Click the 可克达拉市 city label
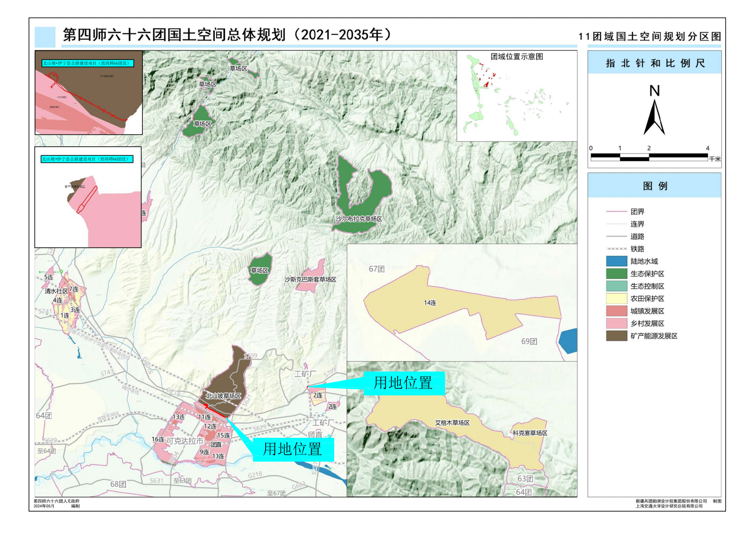756x535 pixels. pyautogui.click(x=184, y=441)
